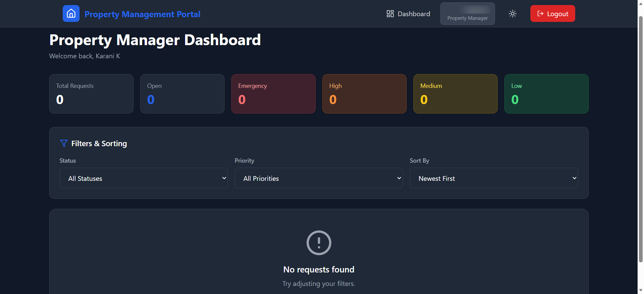Click the No requests found message
The width and height of the screenshot is (644, 294).
point(319,269)
